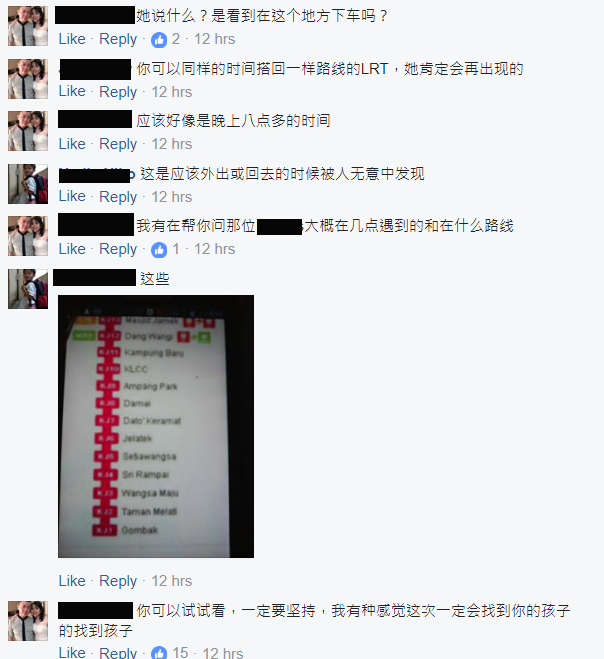This screenshot has height=659, width=604.
Task: Click thumbs-up icon showing 1 like
Action: click(x=159, y=250)
